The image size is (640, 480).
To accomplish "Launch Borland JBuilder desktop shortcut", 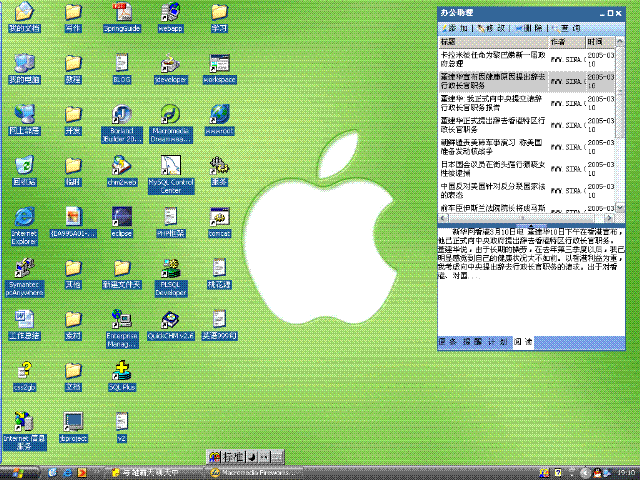I will [122, 123].
